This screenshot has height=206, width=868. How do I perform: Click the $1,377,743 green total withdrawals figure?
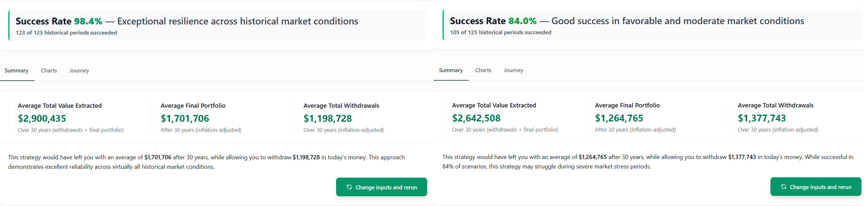[762, 118]
